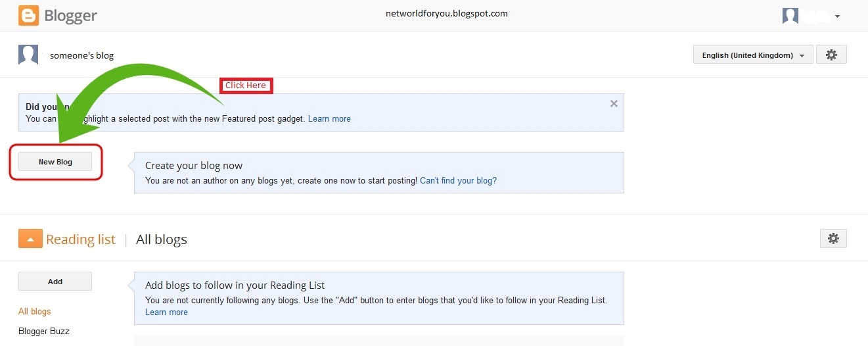Click the New Blog button

point(55,162)
